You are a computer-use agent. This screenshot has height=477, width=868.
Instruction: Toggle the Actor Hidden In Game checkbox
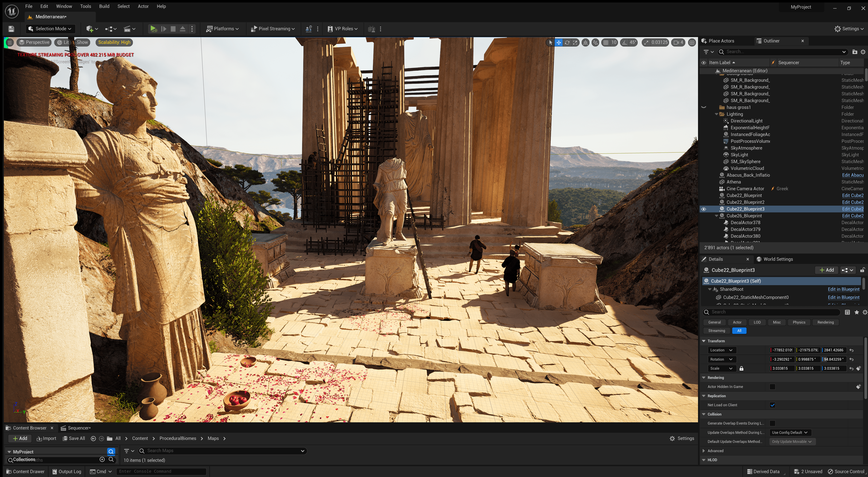772,387
